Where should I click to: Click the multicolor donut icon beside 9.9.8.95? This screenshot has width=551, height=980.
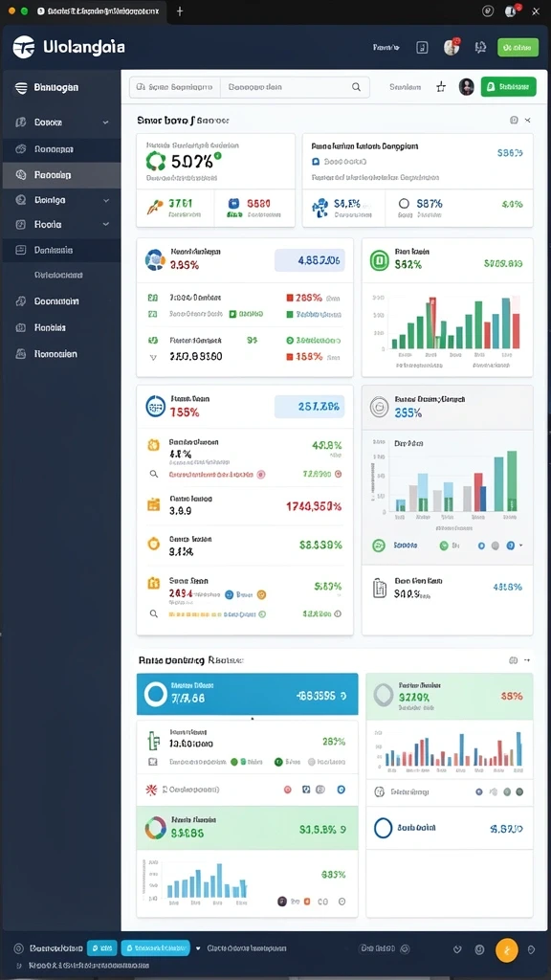[156, 828]
